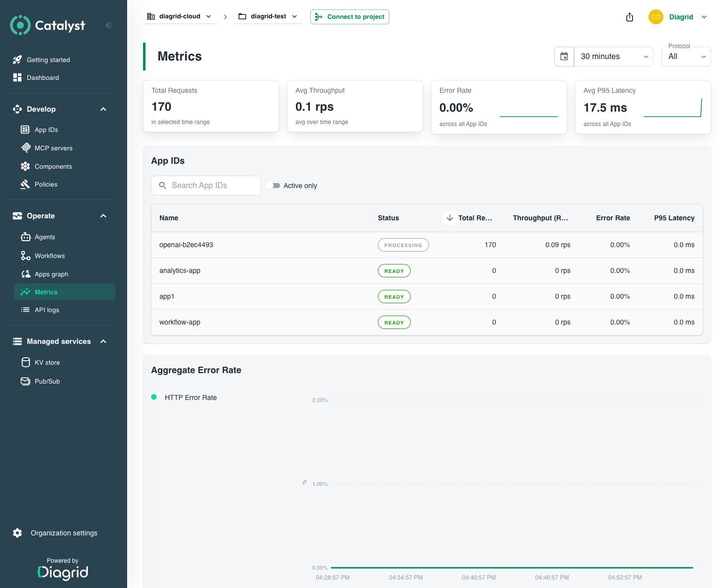This screenshot has width=726, height=588.
Task: Open the workflow-app row
Action: click(x=427, y=322)
